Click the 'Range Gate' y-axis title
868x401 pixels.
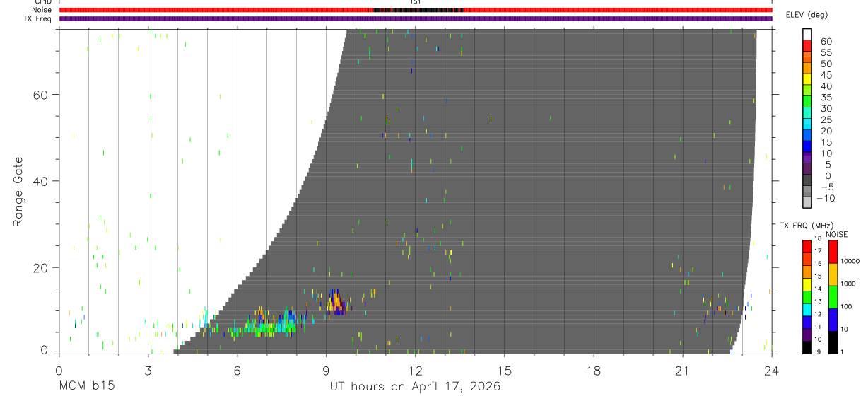pos(18,191)
